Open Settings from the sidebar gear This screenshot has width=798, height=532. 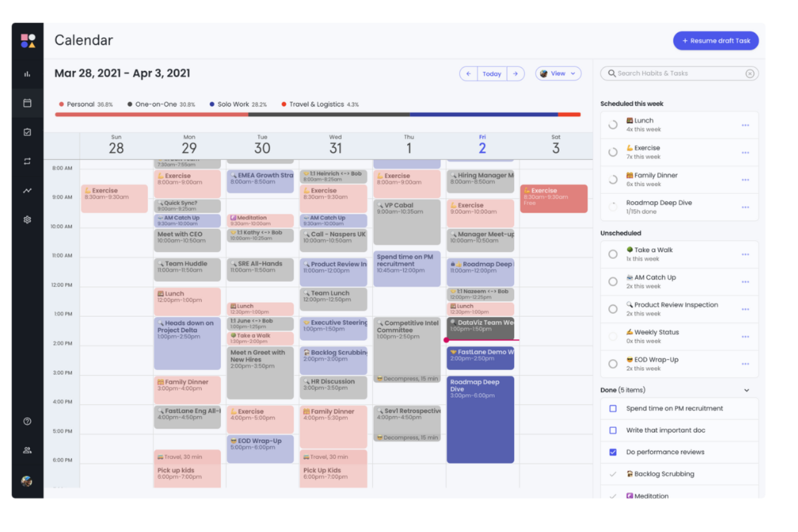[27, 219]
